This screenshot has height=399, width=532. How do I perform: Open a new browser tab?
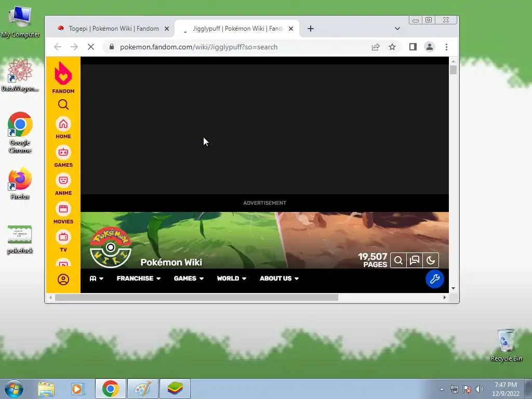coord(311,29)
